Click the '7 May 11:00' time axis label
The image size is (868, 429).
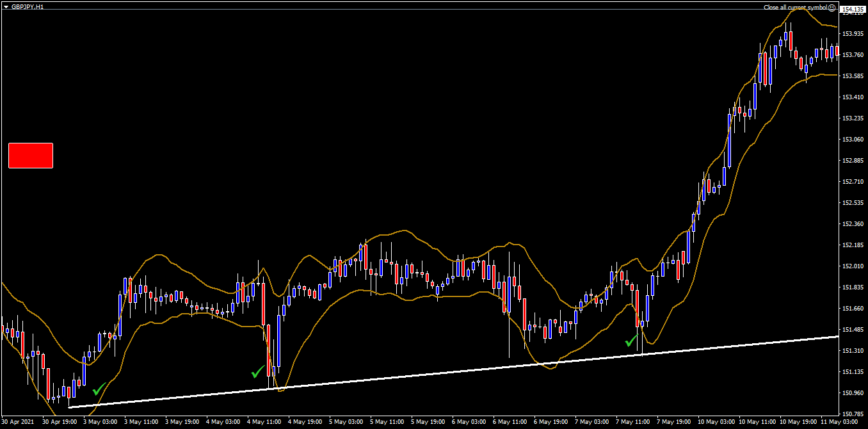tap(633, 423)
